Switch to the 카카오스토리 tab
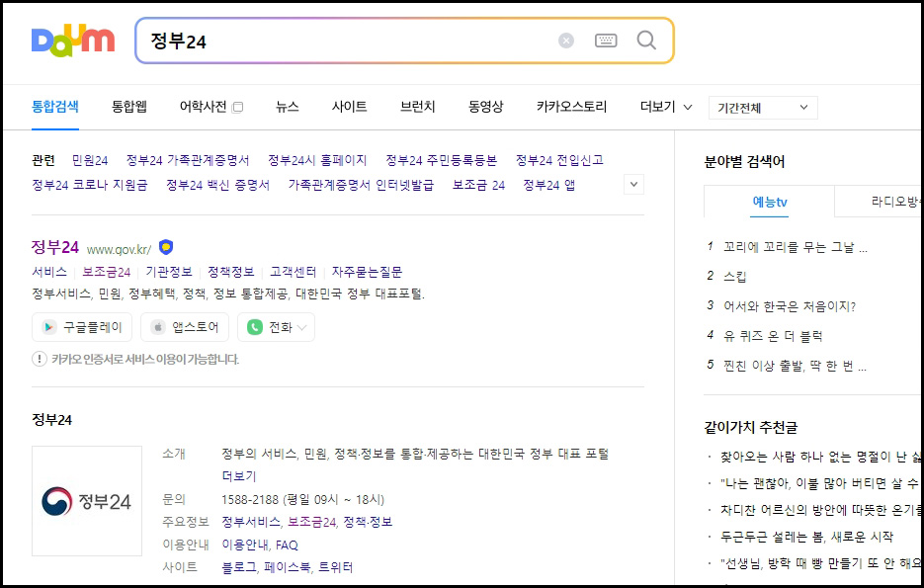The height and width of the screenshot is (588, 924). click(571, 107)
